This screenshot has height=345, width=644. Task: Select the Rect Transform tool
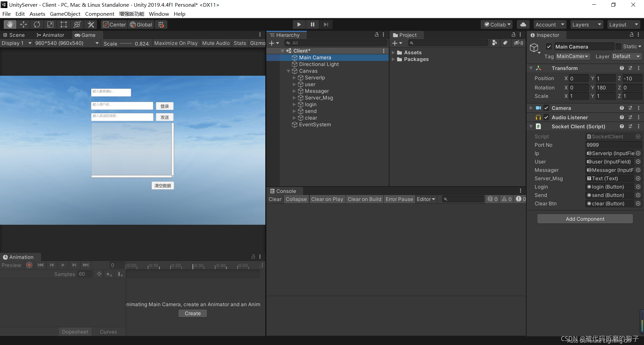click(x=63, y=24)
